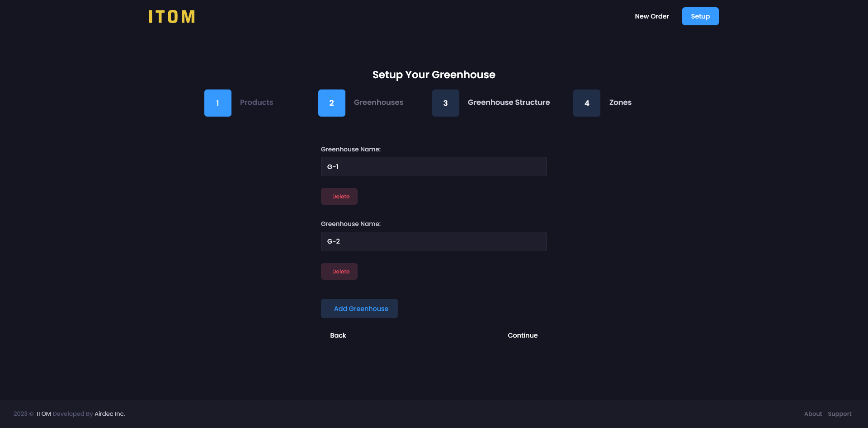Go Back to the previous step

(338, 335)
